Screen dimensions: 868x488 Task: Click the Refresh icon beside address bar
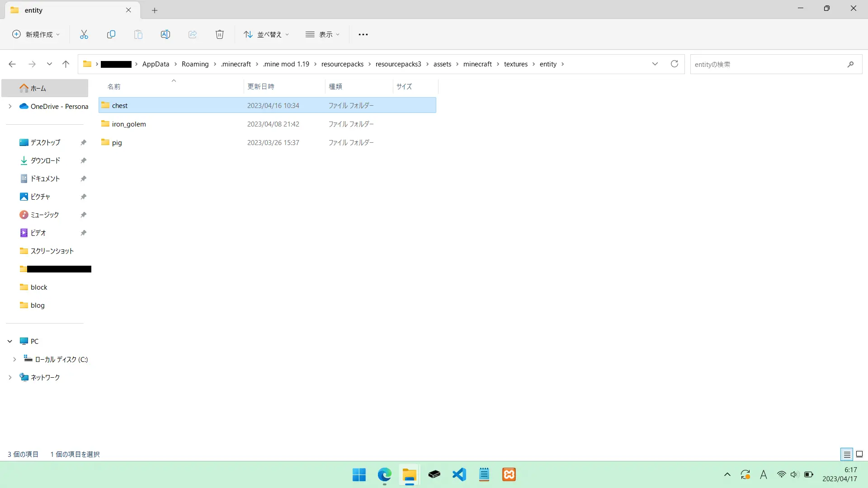coord(675,64)
